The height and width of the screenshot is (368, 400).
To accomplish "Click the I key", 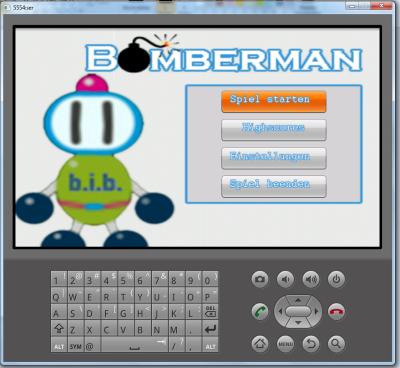I will tap(177, 296).
